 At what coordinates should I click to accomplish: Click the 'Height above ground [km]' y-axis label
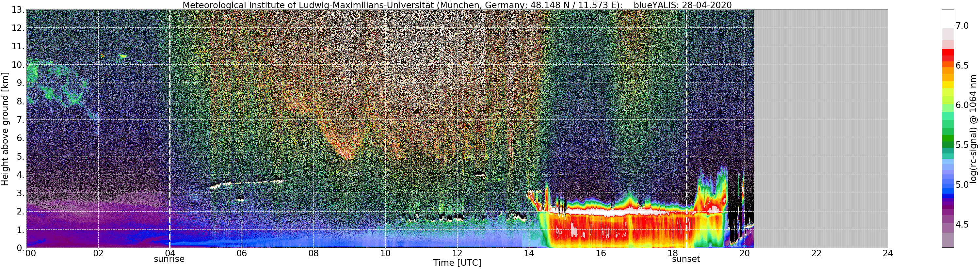point(5,129)
